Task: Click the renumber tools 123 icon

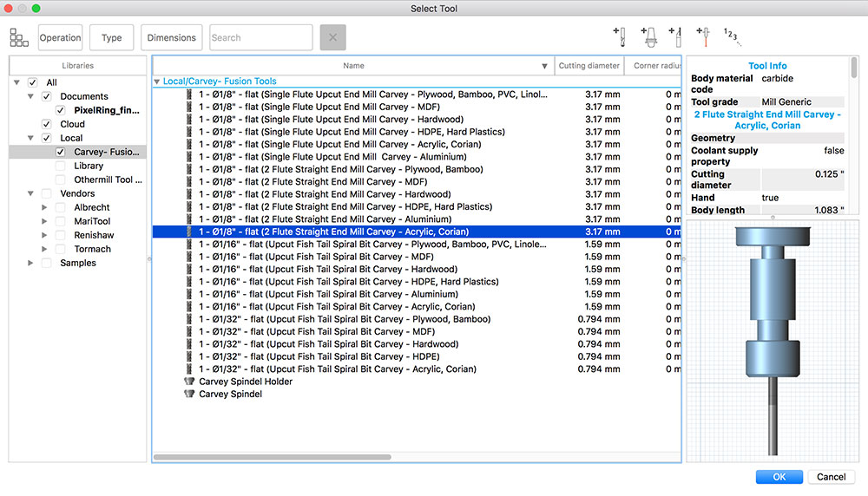Action: [x=732, y=36]
